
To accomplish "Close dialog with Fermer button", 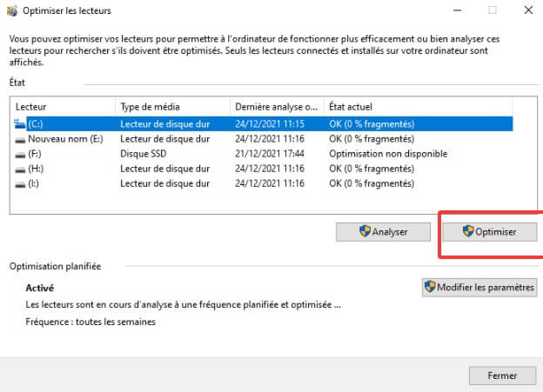I will [x=502, y=375].
